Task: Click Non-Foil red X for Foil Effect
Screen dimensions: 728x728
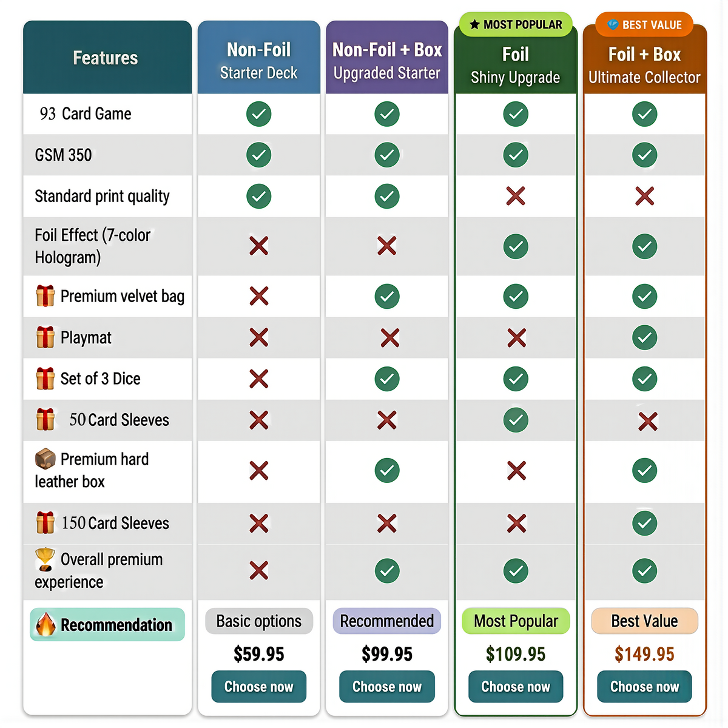Action: tap(259, 246)
